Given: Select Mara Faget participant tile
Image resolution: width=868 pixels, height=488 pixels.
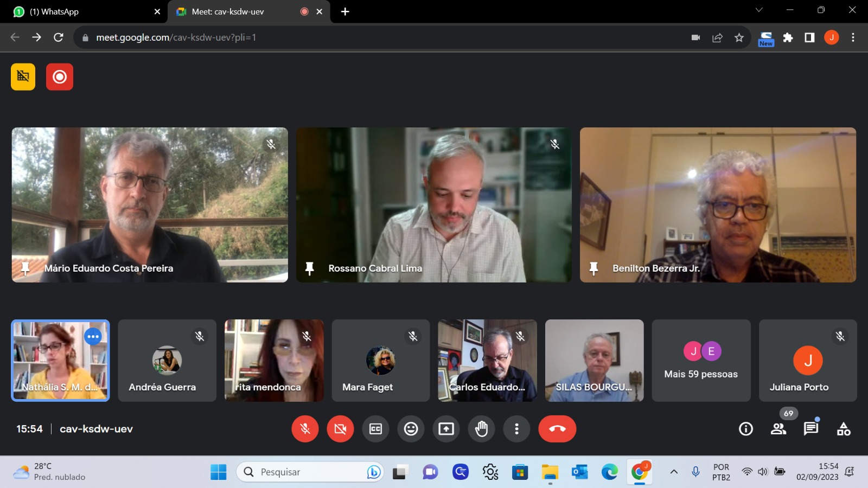Looking at the screenshot, I should [x=381, y=361].
